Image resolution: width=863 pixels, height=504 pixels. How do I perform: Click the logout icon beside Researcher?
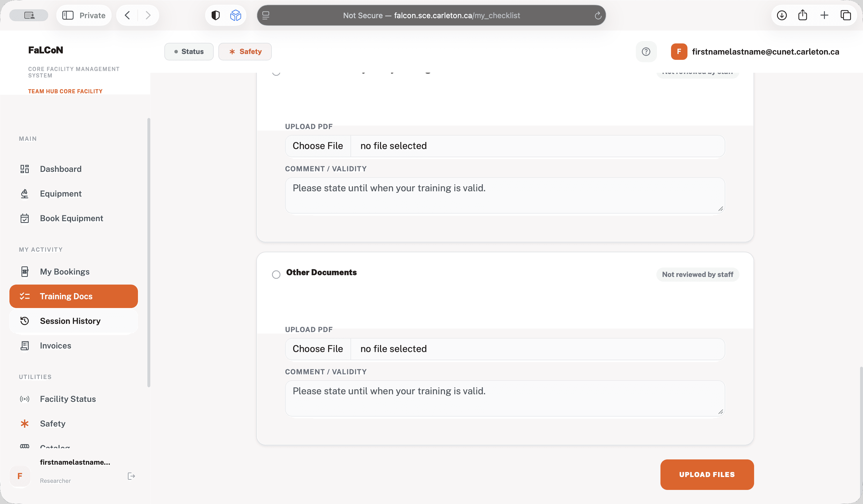pyautogui.click(x=131, y=476)
